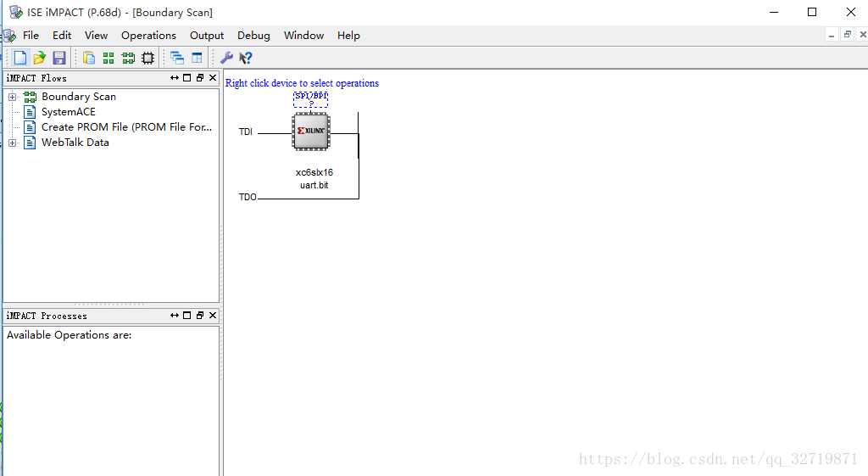Image resolution: width=868 pixels, height=476 pixels.
Task: Open the File menu
Action: pyautogui.click(x=31, y=36)
